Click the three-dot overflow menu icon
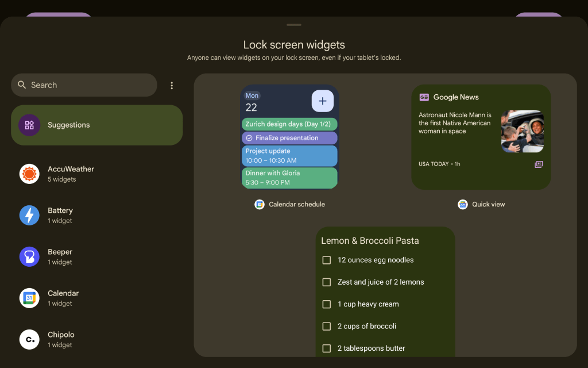588x368 pixels. (172, 85)
